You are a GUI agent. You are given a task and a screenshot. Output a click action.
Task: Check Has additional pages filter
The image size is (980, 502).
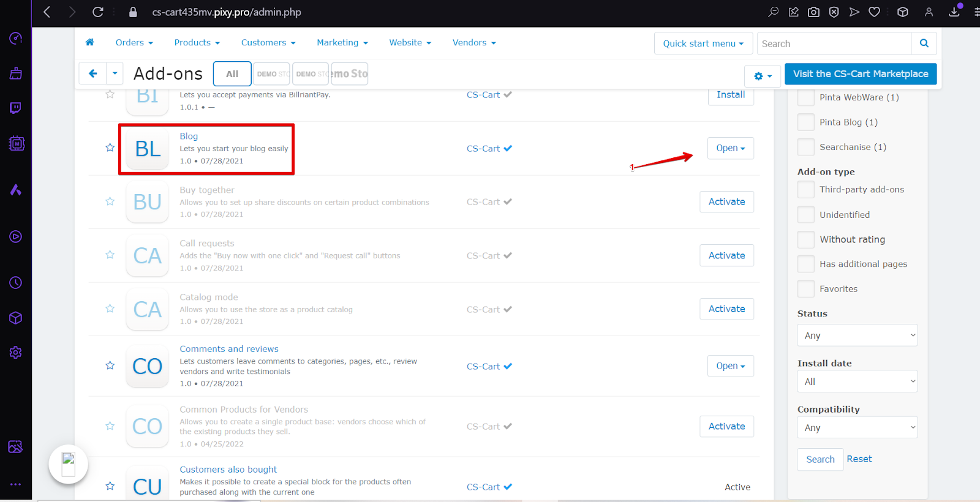coord(806,264)
